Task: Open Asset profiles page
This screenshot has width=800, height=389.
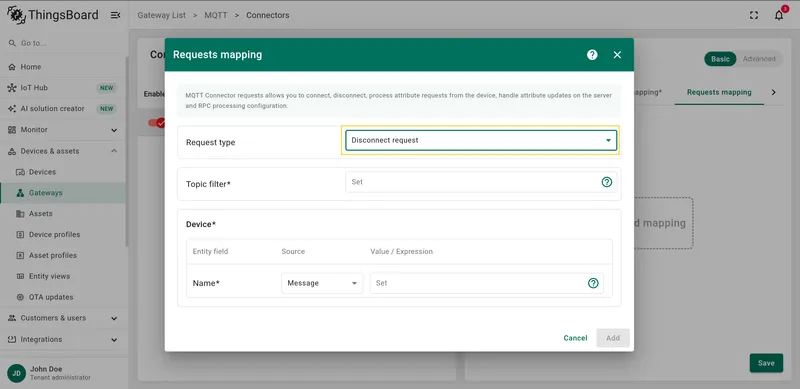Action: point(63,255)
